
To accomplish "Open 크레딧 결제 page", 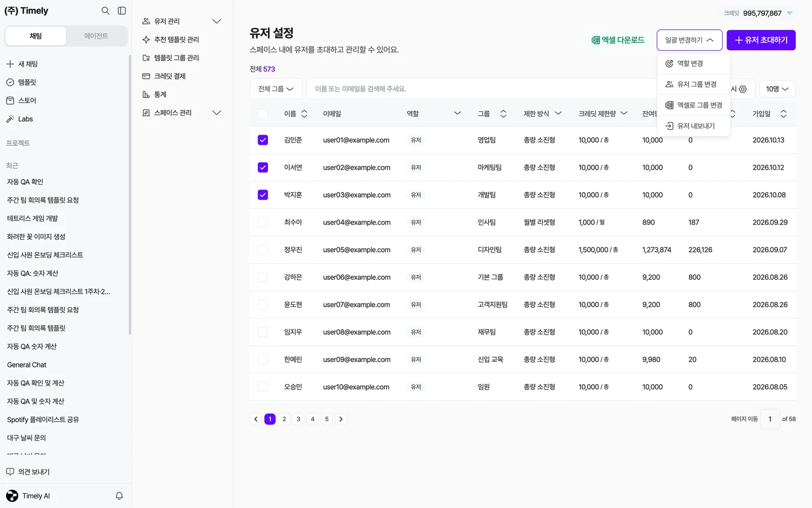I will (x=164, y=76).
